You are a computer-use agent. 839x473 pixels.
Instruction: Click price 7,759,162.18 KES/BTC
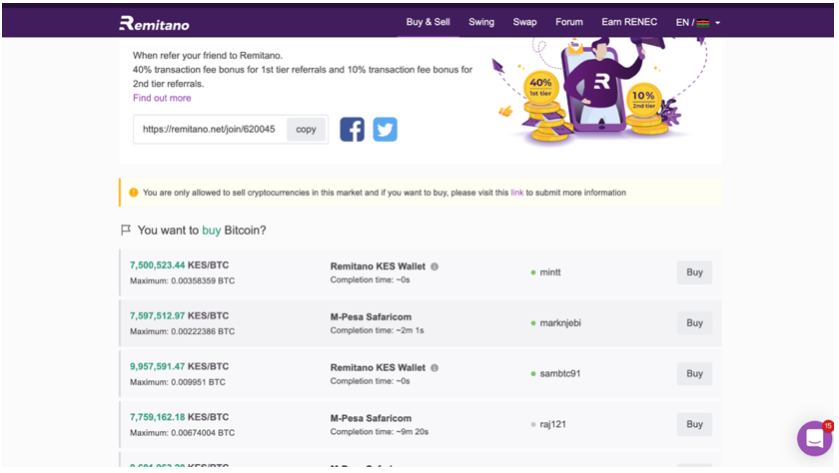coord(179,417)
